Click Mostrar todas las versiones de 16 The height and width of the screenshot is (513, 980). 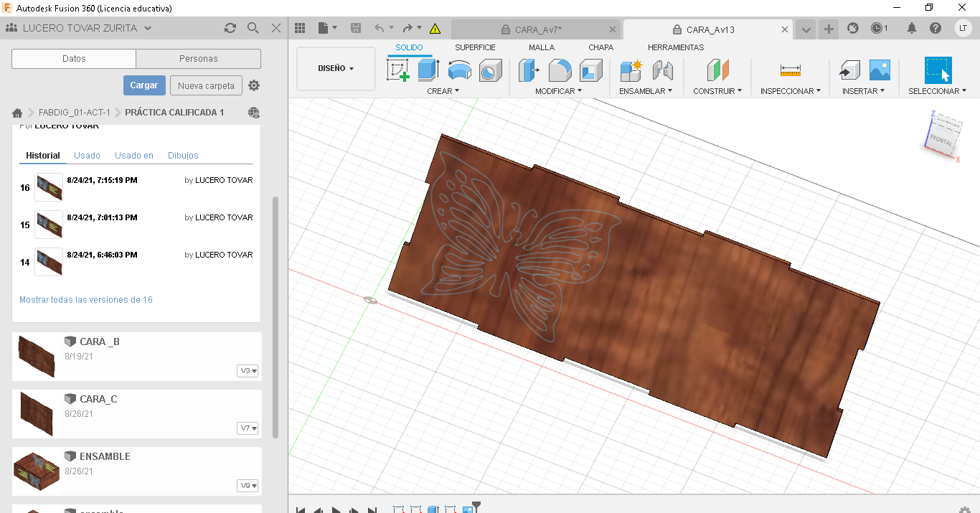[86, 300]
